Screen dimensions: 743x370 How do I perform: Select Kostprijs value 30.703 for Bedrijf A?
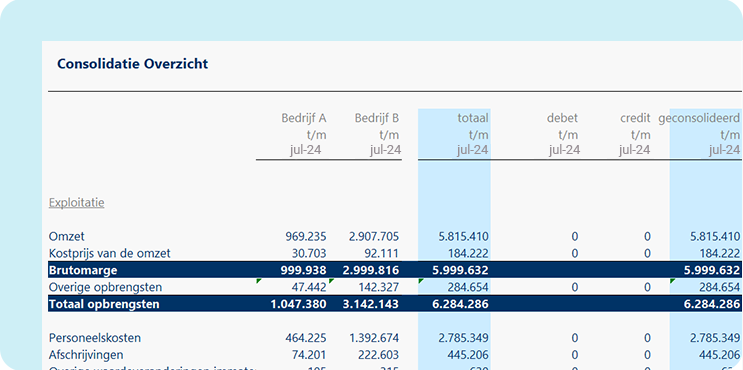[309, 253]
